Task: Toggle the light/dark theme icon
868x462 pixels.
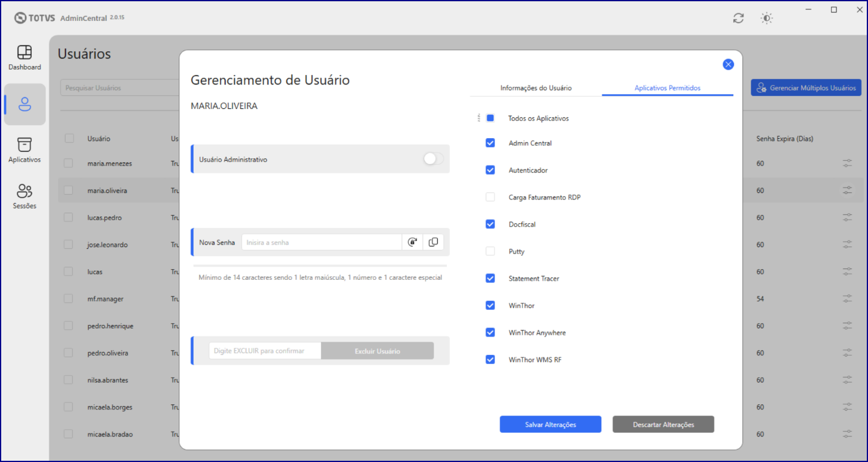Action: click(767, 18)
